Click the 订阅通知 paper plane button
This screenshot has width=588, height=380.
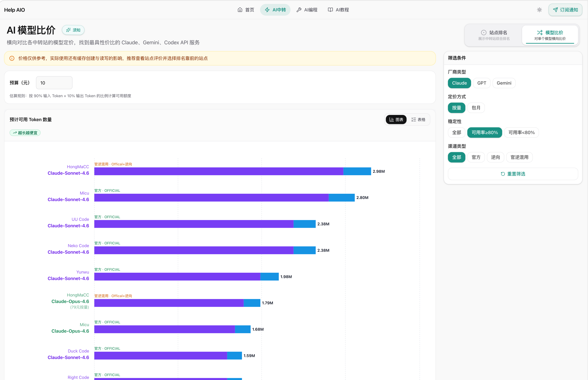[x=565, y=10]
